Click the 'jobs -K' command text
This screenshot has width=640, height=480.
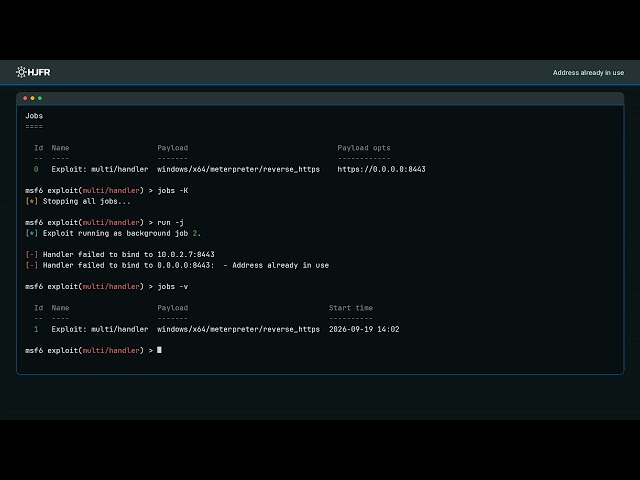173,191
